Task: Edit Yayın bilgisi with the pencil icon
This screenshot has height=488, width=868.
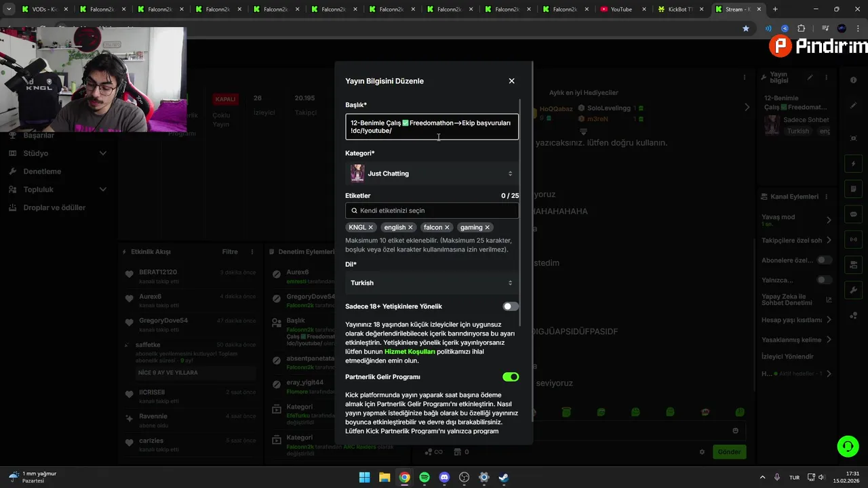Action: click(810, 77)
